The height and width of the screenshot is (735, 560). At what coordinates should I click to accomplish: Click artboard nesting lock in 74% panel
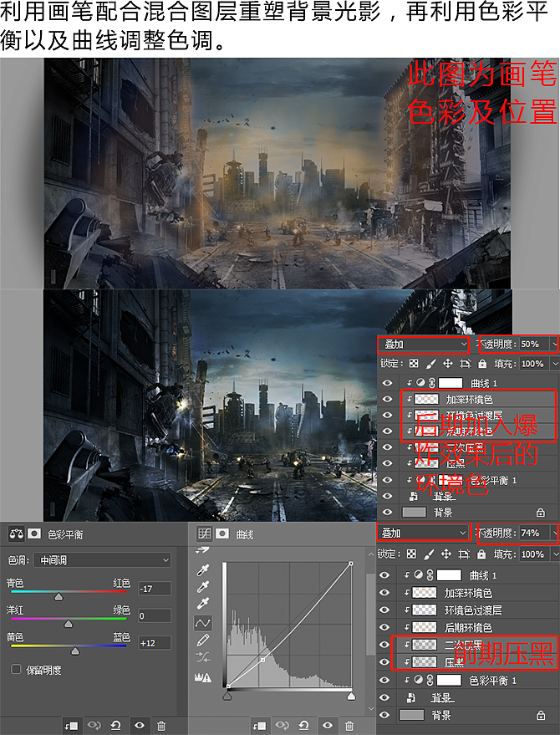coord(463,554)
